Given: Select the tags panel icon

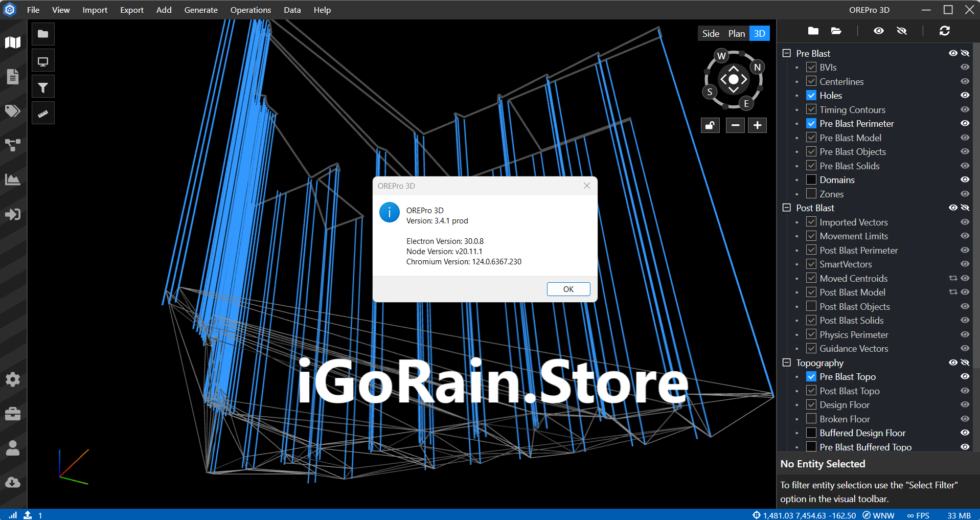Looking at the screenshot, I should [x=12, y=110].
